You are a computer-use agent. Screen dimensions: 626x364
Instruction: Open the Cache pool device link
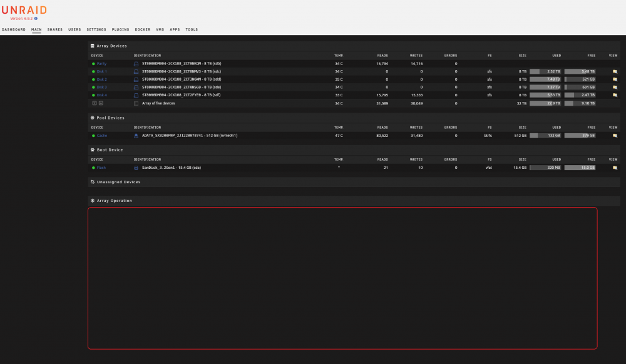(102, 136)
